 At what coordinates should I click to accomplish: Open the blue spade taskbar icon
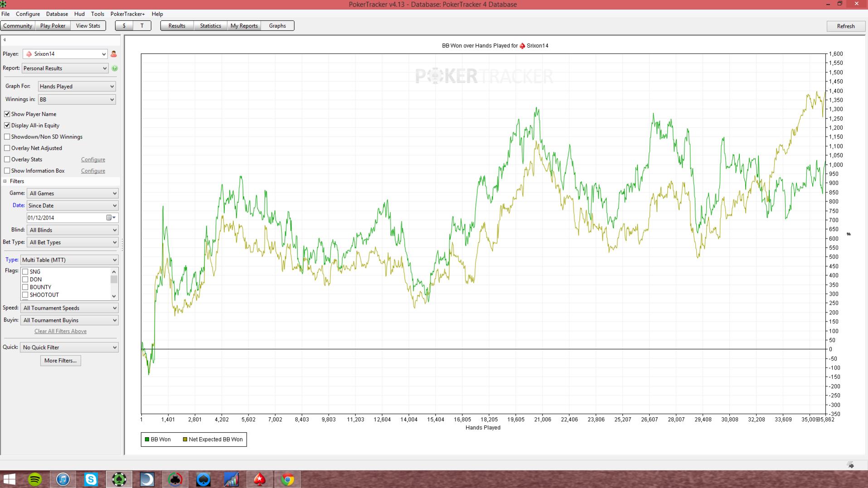tap(204, 479)
